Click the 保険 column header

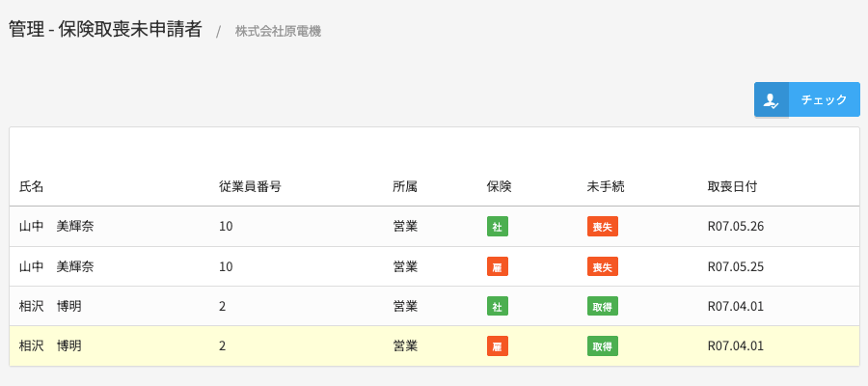tap(500, 186)
